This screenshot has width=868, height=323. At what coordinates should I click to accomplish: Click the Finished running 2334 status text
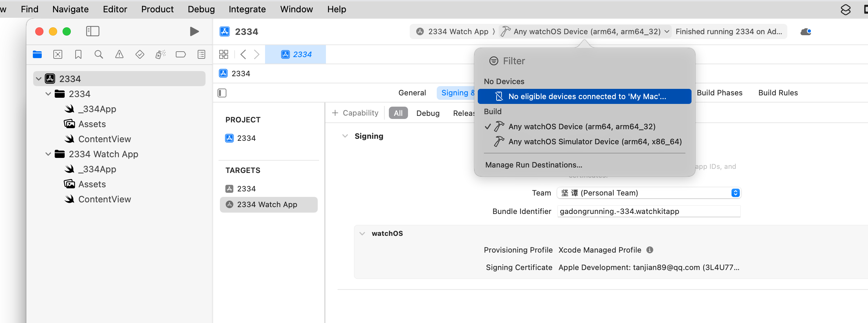click(729, 31)
